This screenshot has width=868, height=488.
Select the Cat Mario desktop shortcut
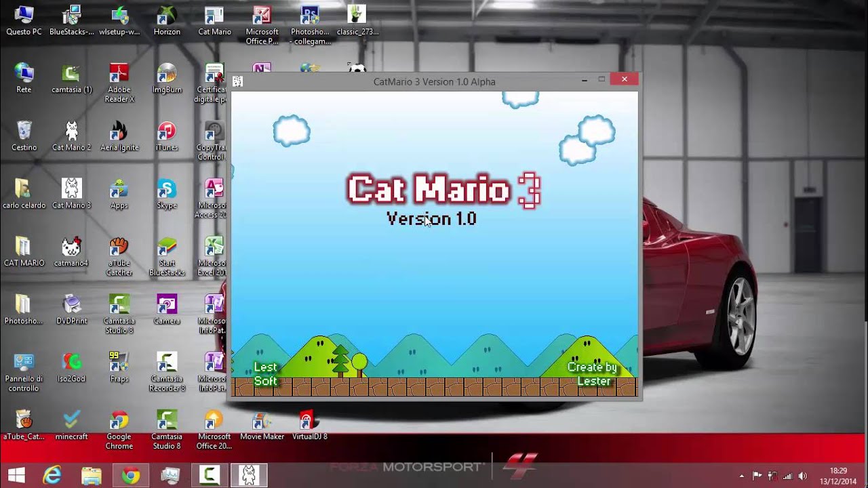click(x=214, y=20)
